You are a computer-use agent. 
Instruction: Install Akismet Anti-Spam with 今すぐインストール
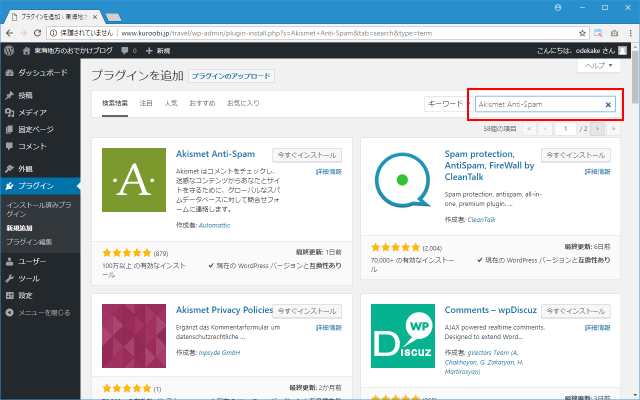click(x=307, y=155)
